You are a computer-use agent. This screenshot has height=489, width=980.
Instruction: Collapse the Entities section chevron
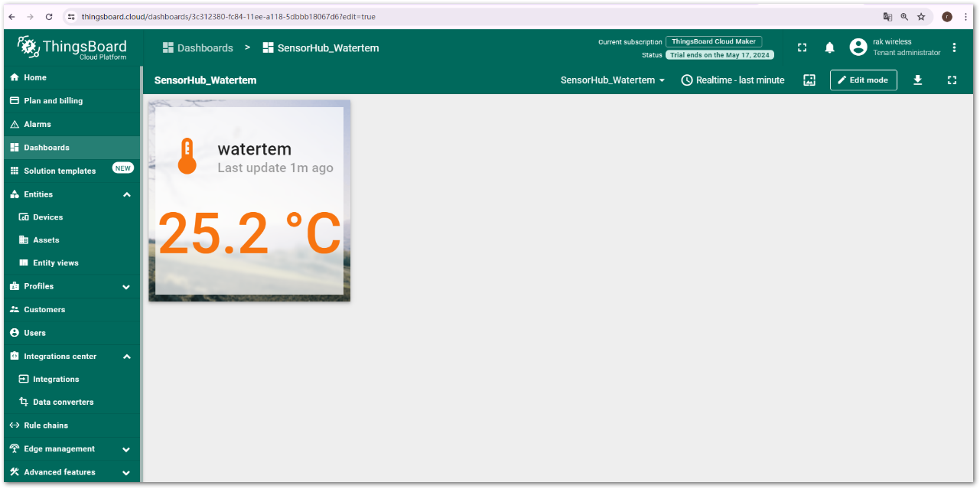click(127, 194)
